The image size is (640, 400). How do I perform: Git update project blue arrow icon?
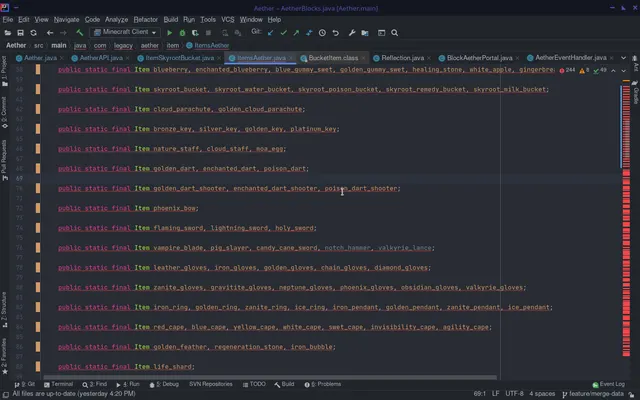tap(270, 33)
